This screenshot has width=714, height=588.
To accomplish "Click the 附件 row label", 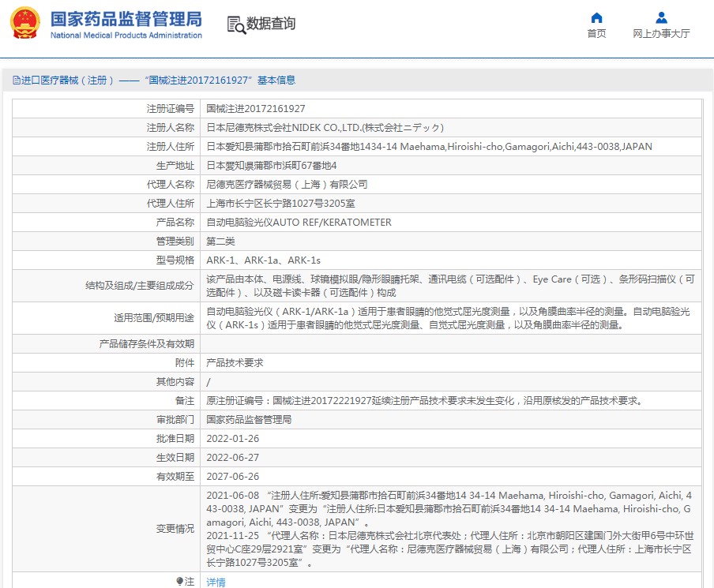I will [185, 363].
